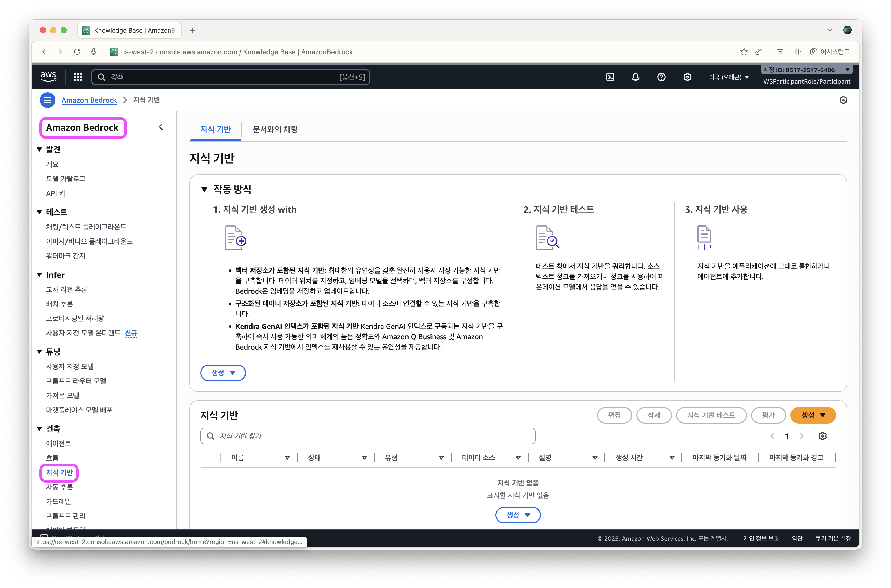
Task: Click the audio waveform toolbar icon
Action: pos(797,52)
